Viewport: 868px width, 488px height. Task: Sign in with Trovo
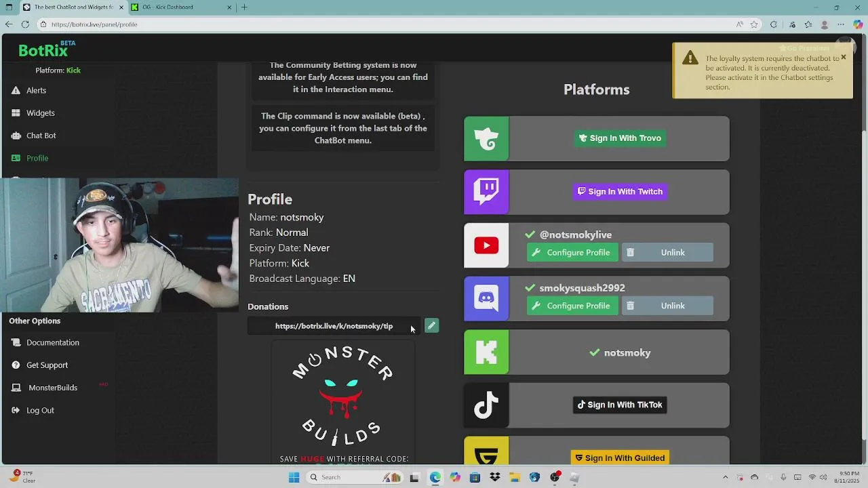(x=620, y=138)
